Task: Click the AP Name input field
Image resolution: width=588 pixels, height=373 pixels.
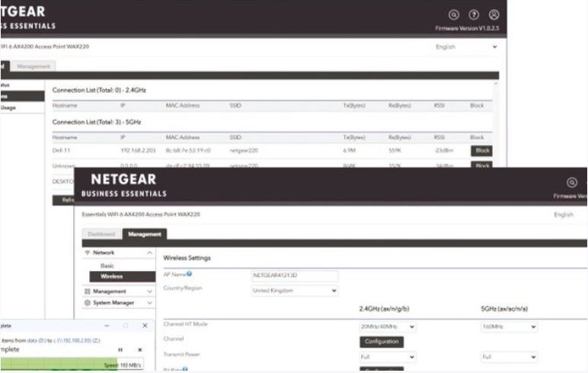Action: (294, 275)
